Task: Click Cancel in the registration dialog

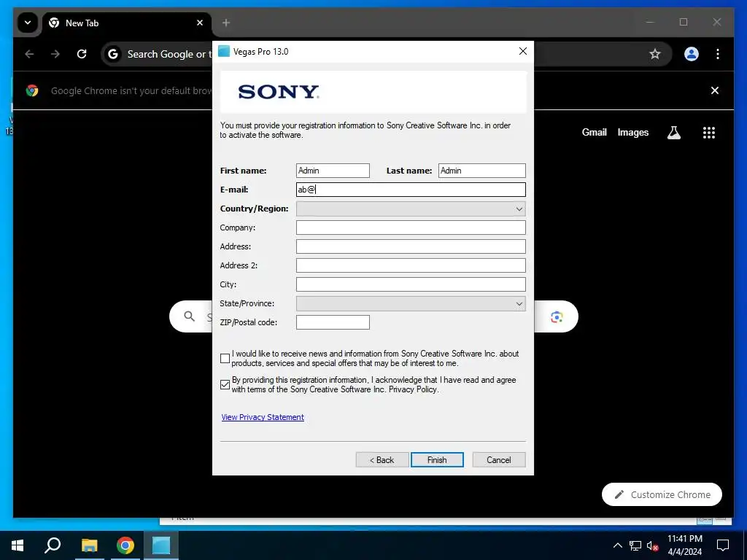Action: tap(499, 459)
